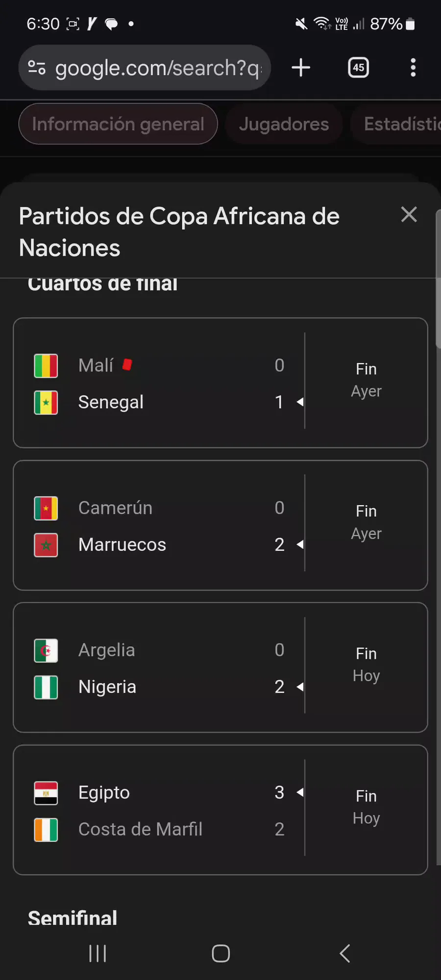Open the Malí vs Senegal match card
Viewport: 441px width, 980px height.
coord(220,383)
